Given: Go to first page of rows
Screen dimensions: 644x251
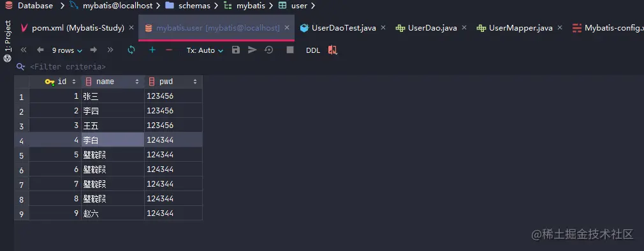Looking at the screenshot, I should pyautogui.click(x=24, y=50).
